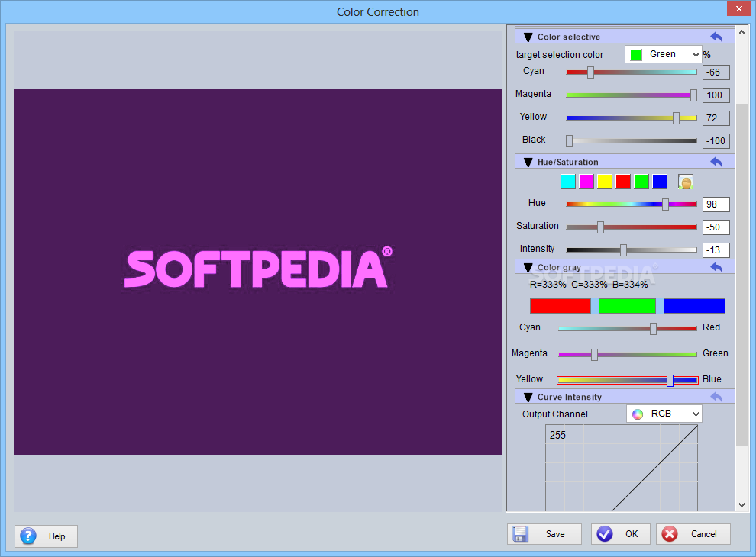Click the Save button
756x557 pixels.
[544, 534]
